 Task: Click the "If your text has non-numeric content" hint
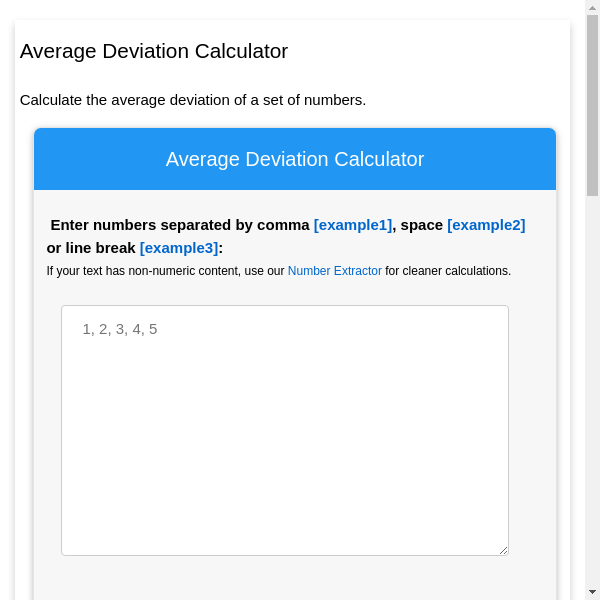coord(165,271)
